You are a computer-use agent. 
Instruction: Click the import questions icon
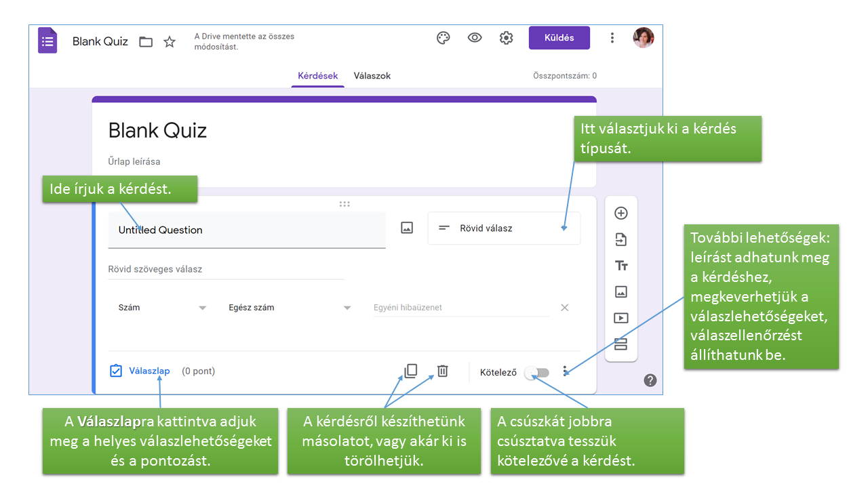[620, 239]
